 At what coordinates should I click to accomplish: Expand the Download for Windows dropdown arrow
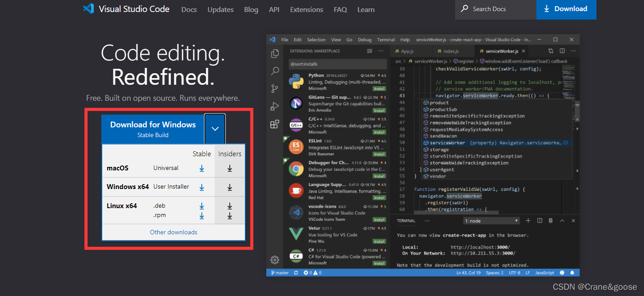[215, 128]
